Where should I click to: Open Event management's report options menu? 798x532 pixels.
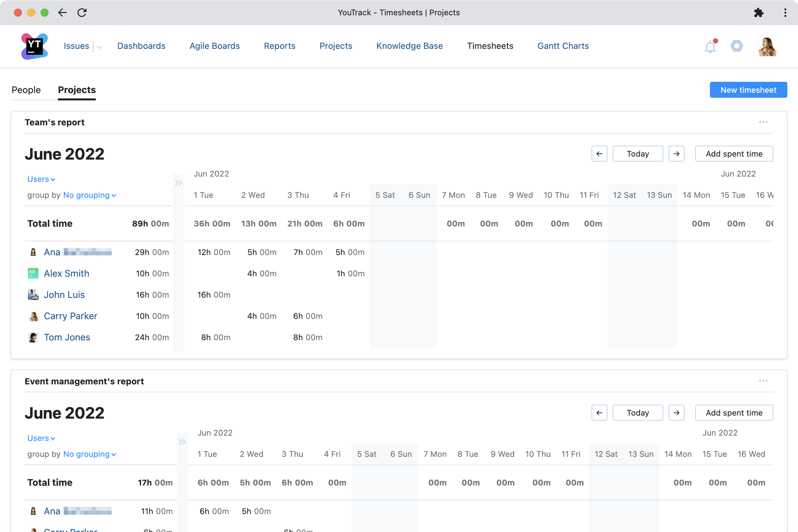(763, 381)
